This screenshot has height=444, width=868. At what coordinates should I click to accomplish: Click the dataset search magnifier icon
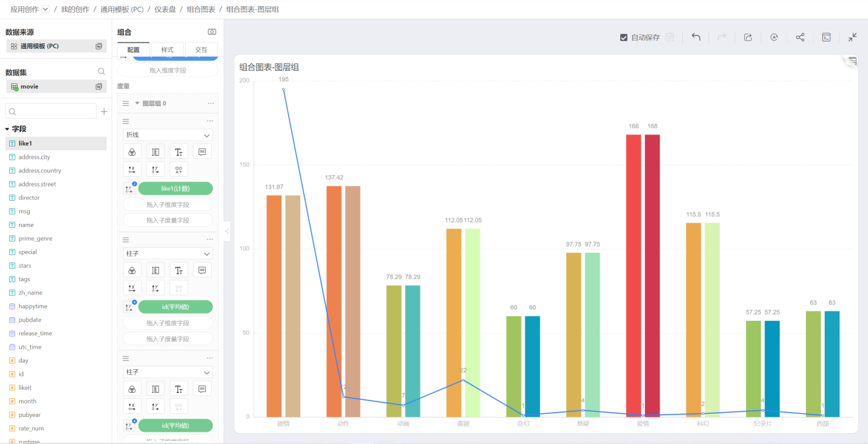pos(101,72)
